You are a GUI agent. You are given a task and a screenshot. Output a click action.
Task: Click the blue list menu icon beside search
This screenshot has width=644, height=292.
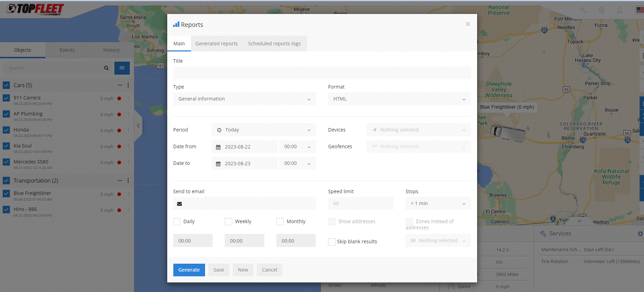pos(122,68)
